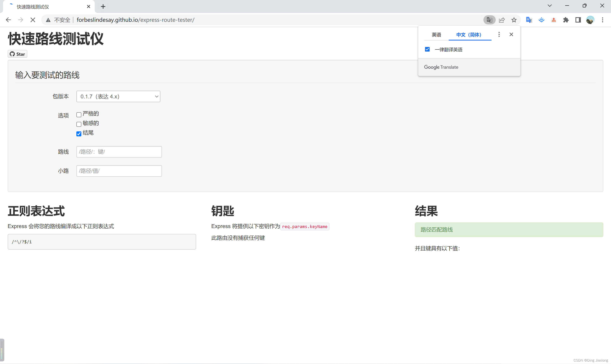Open the Chrome three-dot menu
The width and height of the screenshot is (611, 364).
(602, 20)
